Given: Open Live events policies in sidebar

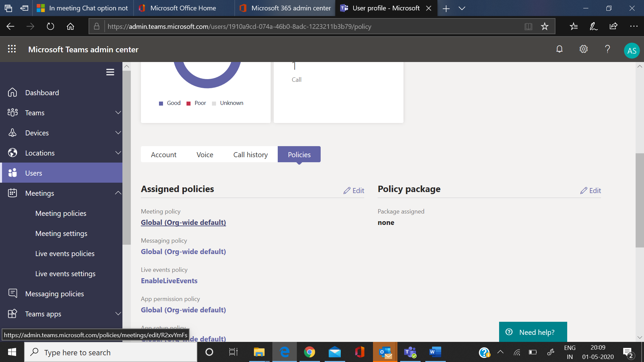Looking at the screenshot, I should point(65,253).
